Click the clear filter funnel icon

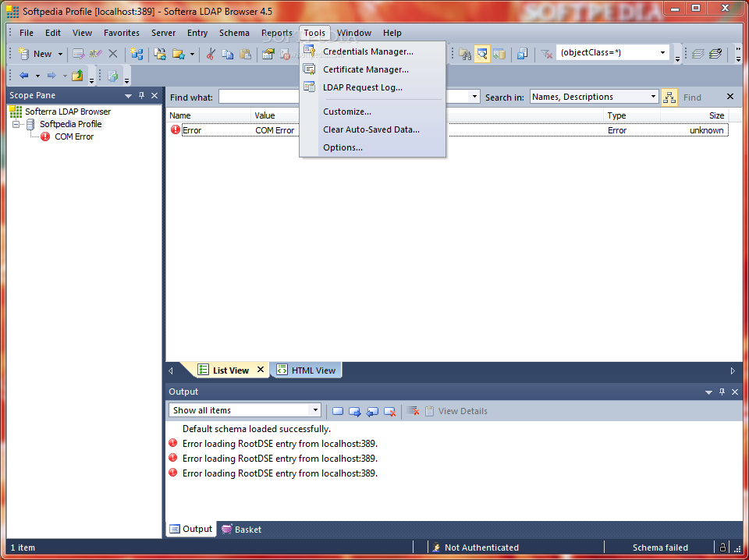[546, 54]
